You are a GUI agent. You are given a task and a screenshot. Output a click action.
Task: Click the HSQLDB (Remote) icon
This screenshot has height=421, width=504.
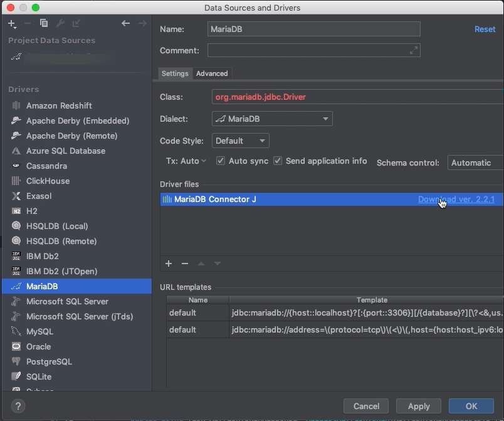(16, 241)
